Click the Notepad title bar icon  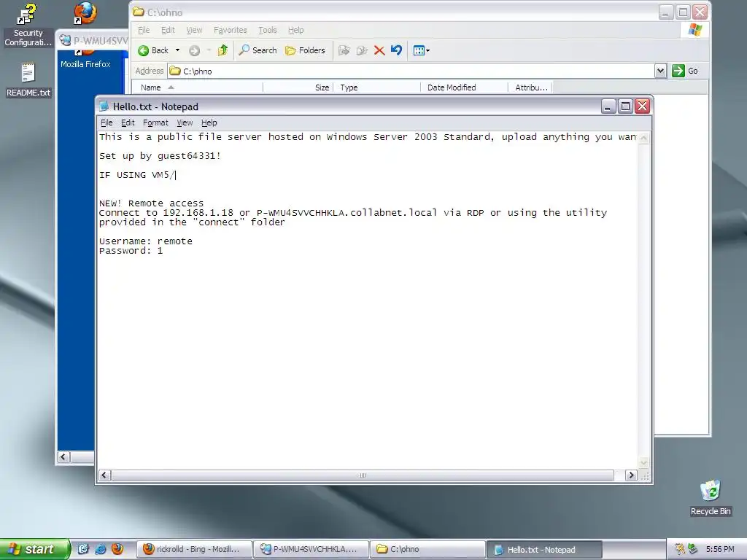coord(104,106)
